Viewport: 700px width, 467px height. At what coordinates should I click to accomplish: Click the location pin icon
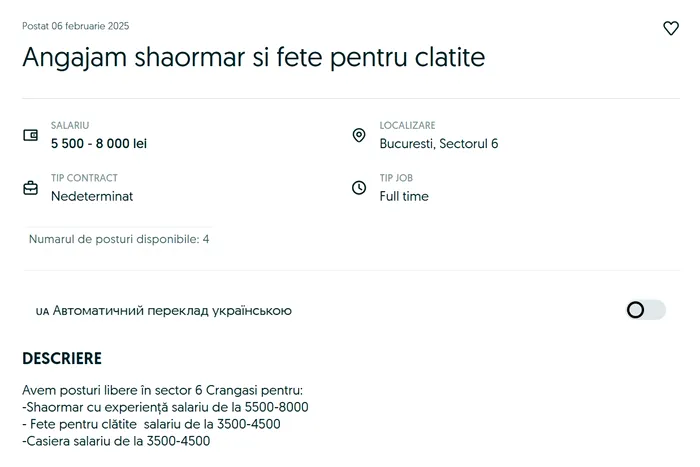(x=359, y=135)
